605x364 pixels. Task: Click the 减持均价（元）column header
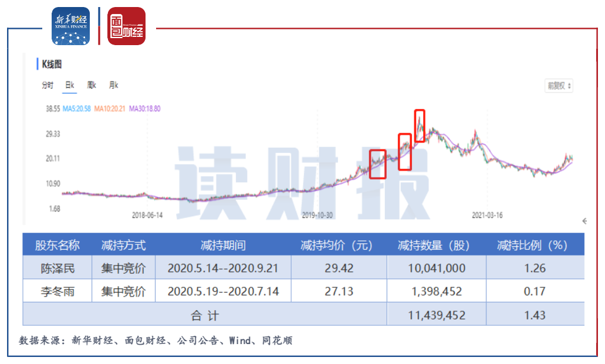coord(336,245)
